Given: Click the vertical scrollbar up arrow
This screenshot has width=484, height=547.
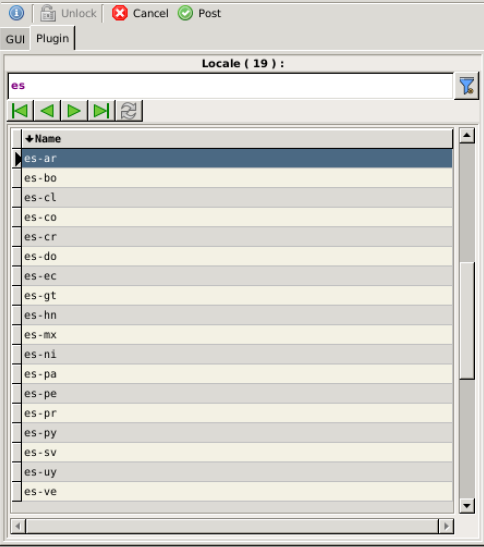Looking at the screenshot, I should point(467,135).
